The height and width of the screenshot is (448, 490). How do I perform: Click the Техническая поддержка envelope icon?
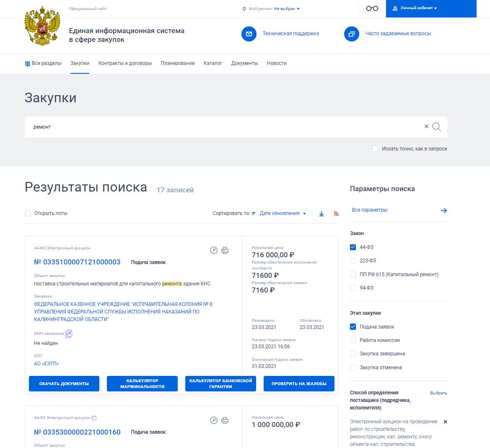[249, 34]
